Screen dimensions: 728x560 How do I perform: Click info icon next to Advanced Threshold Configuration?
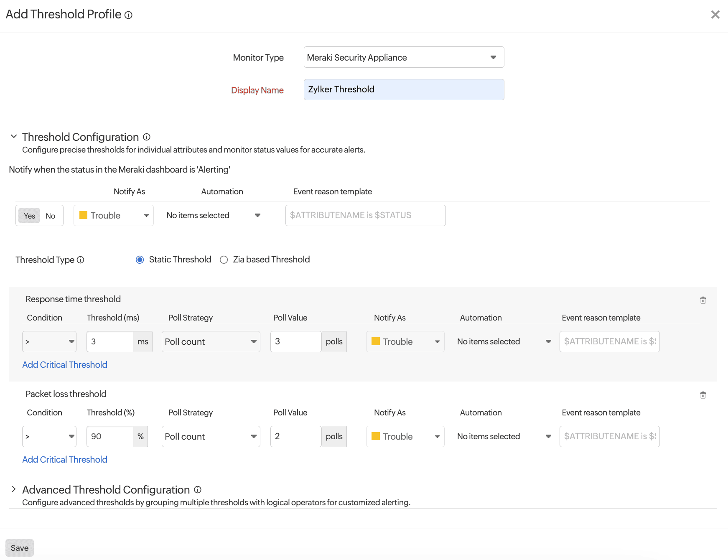[x=198, y=490]
